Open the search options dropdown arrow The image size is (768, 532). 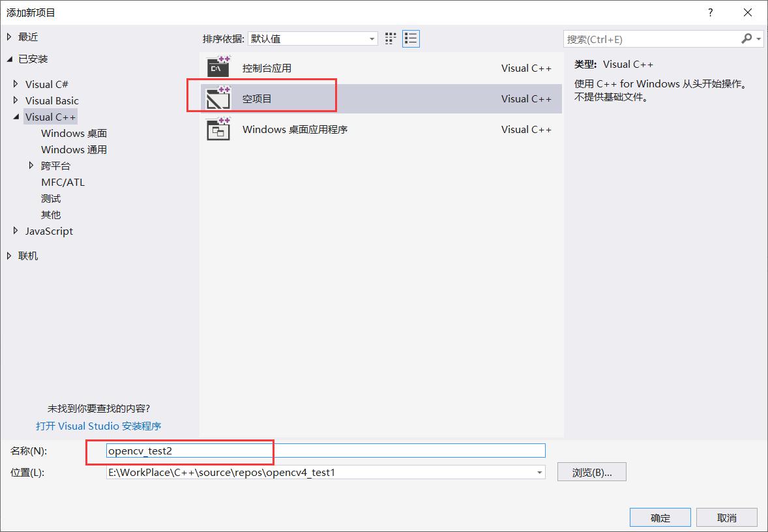click(759, 38)
